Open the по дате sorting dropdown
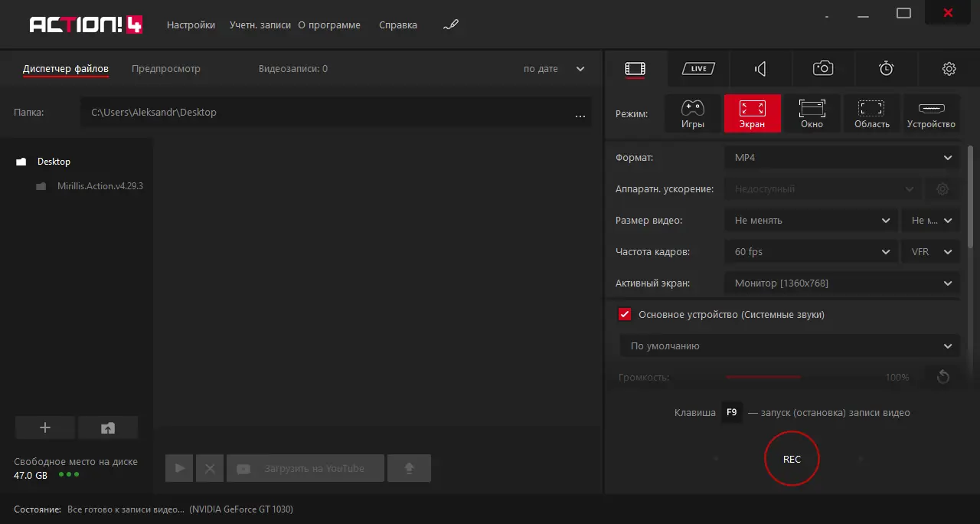Screen dimensions: 980x524 click(554, 68)
